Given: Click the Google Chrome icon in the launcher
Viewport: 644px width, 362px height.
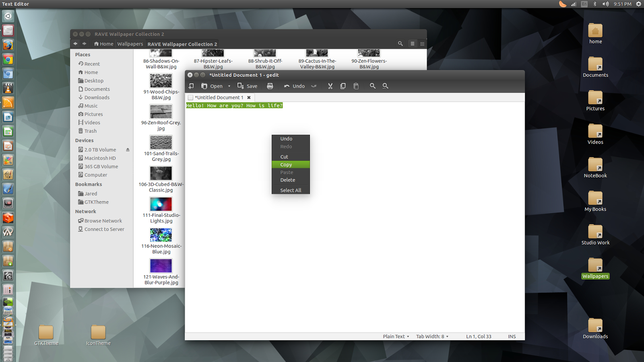Looking at the screenshot, I should coord(8,60).
